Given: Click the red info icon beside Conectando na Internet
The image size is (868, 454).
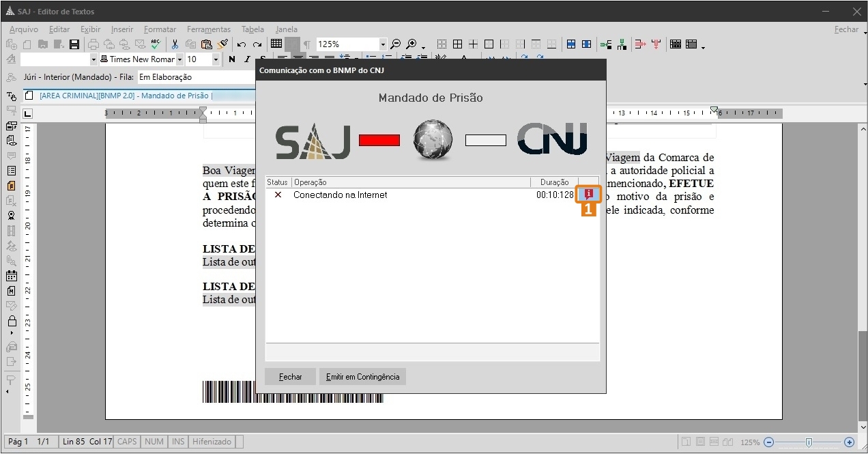Looking at the screenshot, I should 588,195.
